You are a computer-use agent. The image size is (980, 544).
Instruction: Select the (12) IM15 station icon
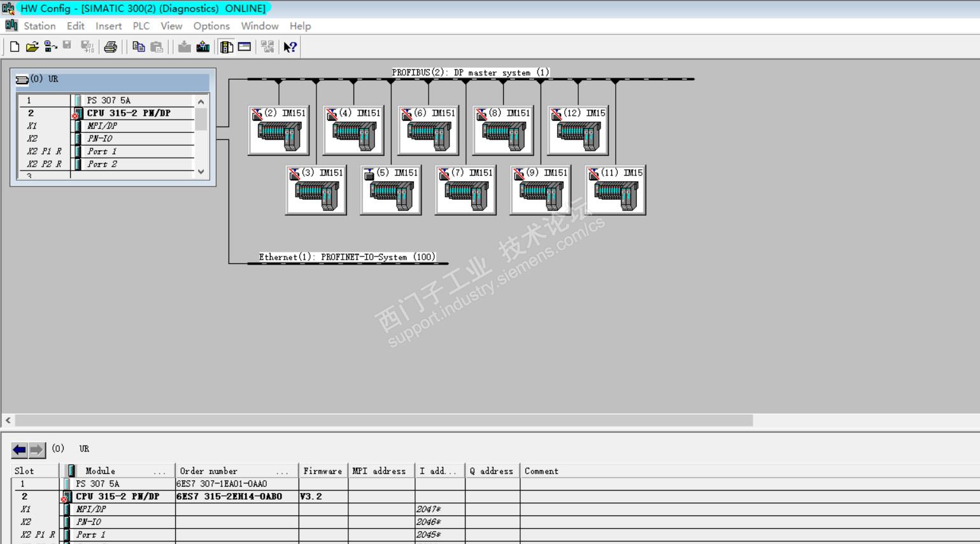pyautogui.click(x=578, y=130)
